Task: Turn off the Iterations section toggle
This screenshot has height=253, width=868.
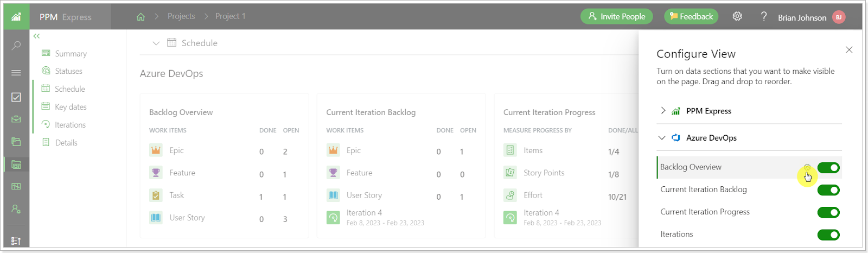Action: 828,235
